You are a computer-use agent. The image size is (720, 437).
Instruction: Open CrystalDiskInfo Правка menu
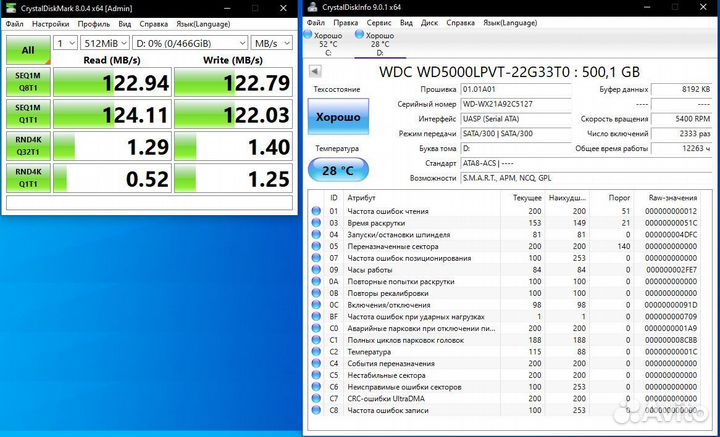click(346, 22)
